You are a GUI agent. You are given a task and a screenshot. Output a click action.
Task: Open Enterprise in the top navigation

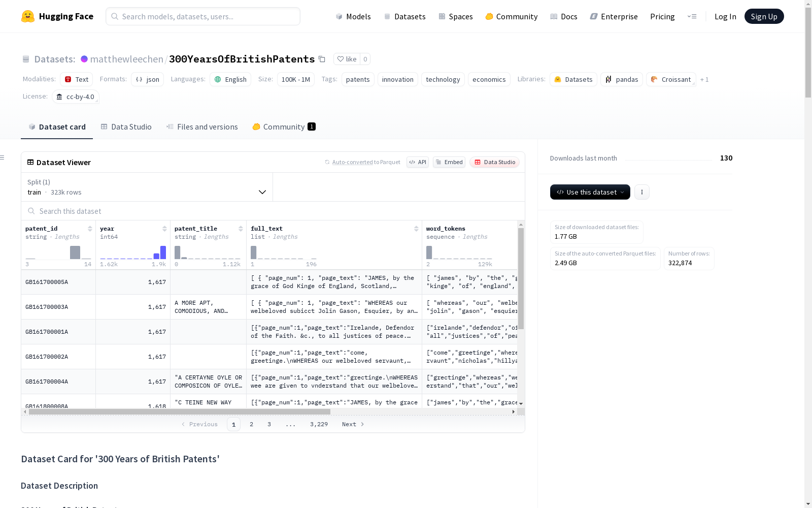614,16
